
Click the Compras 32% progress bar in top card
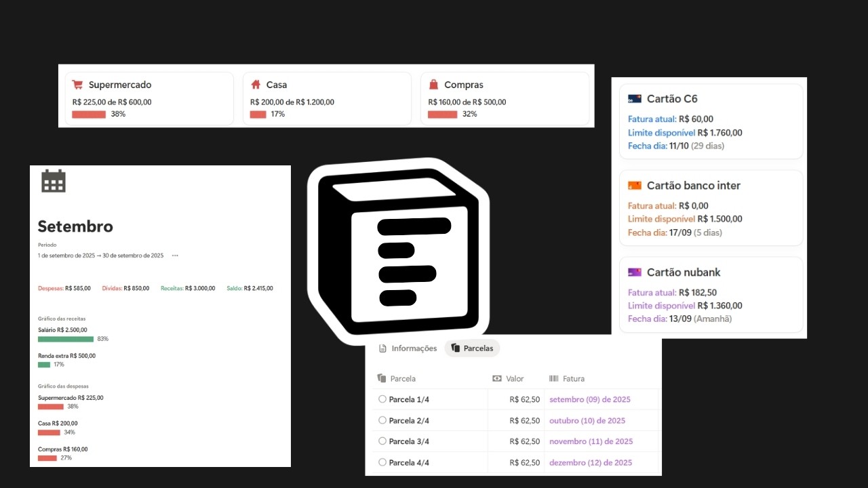pos(442,115)
